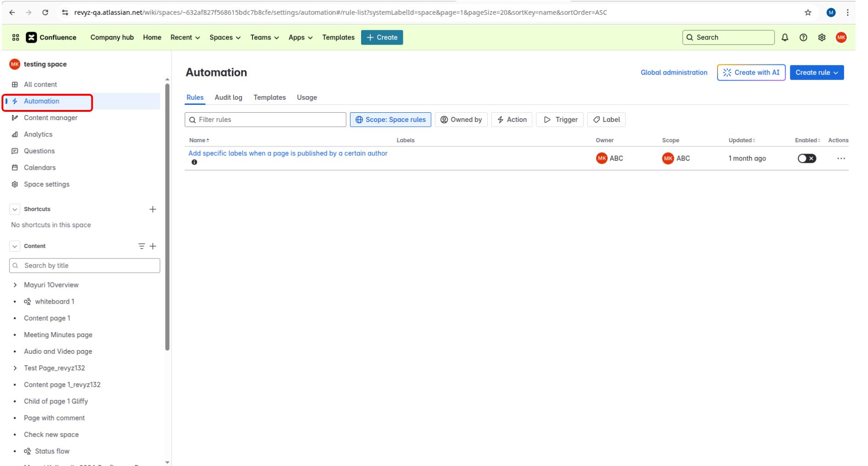Click the Confluence logo
This screenshot has height=466, width=868.
[31, 37]
